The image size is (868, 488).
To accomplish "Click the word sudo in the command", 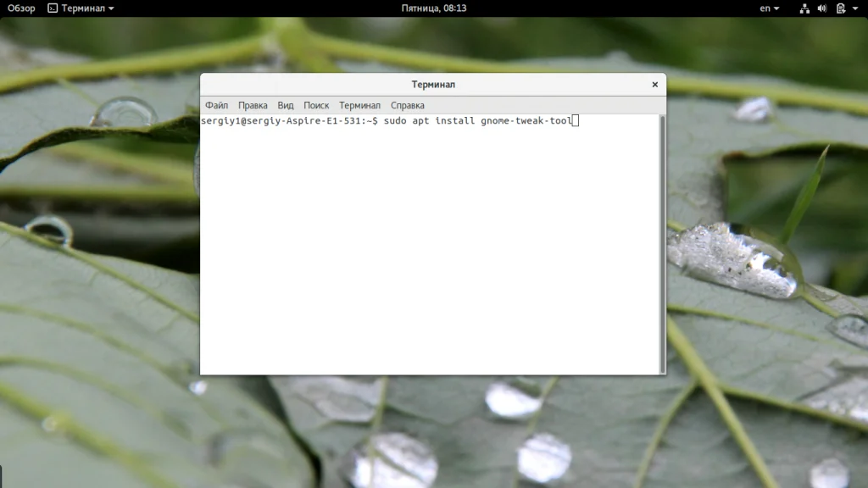I will (x=395, y=120).
